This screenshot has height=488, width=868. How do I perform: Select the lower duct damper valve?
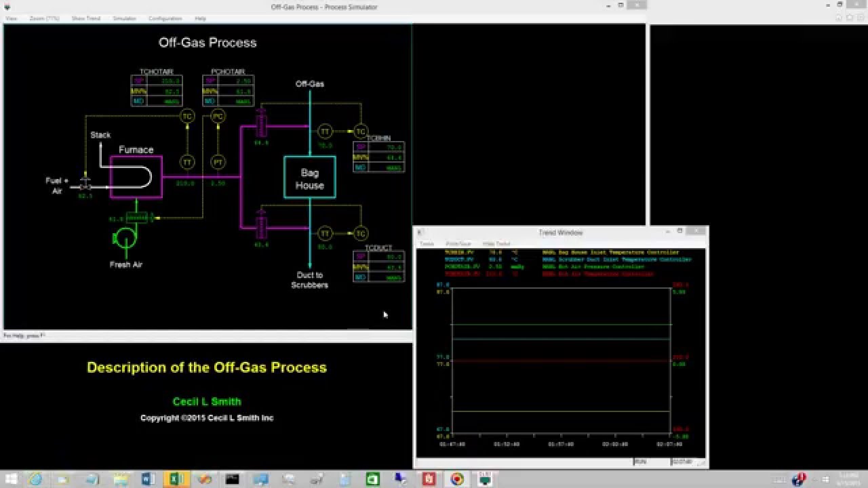[261, 224]
